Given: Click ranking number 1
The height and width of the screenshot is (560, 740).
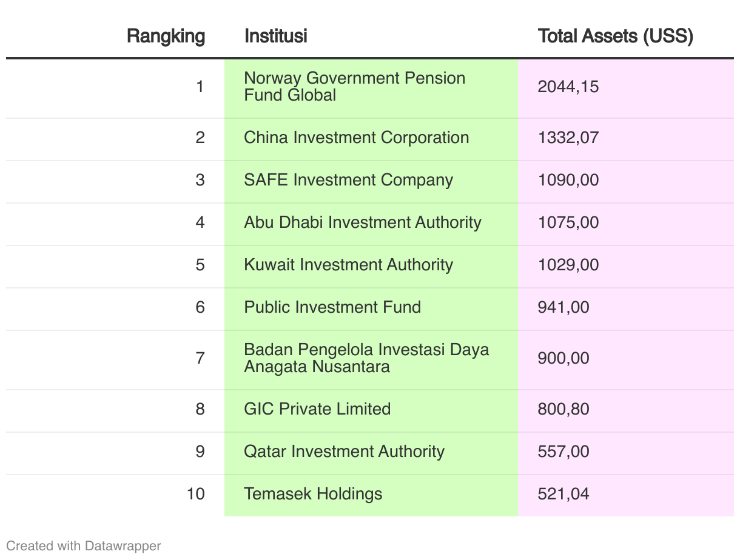Looking at the screenshot, I should coord(200,87).
